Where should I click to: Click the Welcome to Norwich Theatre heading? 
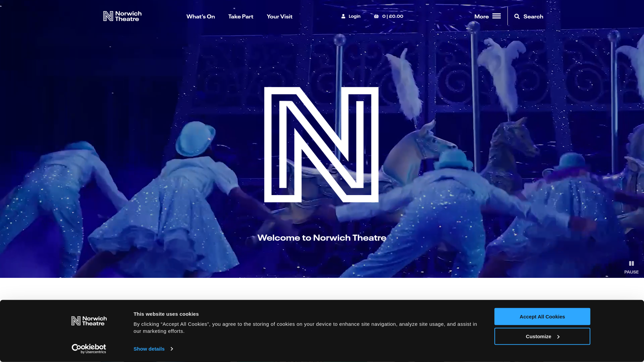pyautogui.click(x=322, y=238)
